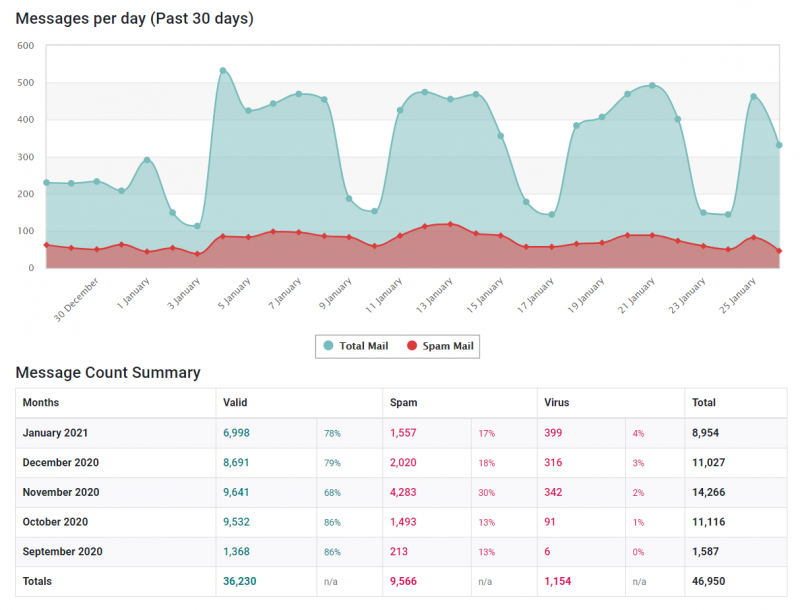Click the Valid column header
Image resolution: width=800 pixels, height=610 pixels.
pos(235,403)
